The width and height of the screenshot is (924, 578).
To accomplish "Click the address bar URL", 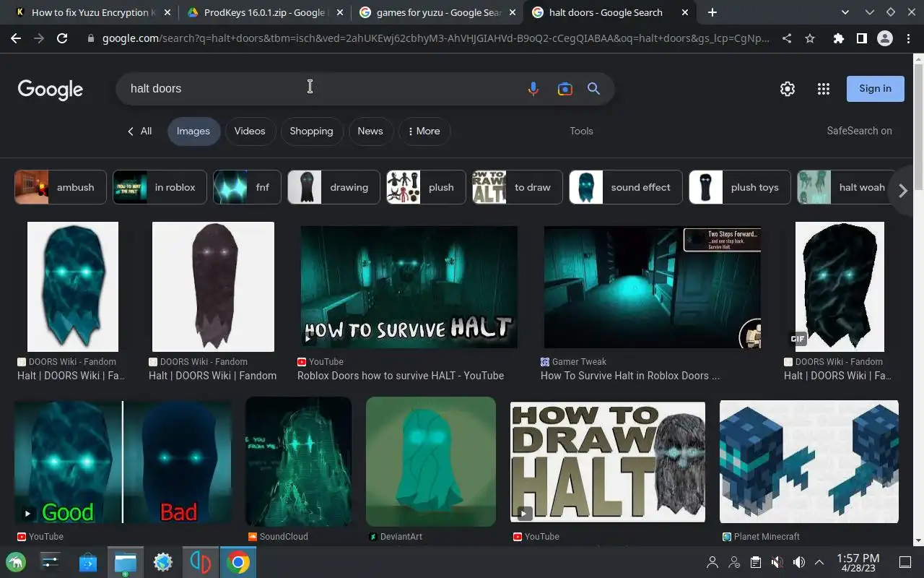I will click(435, 39).
